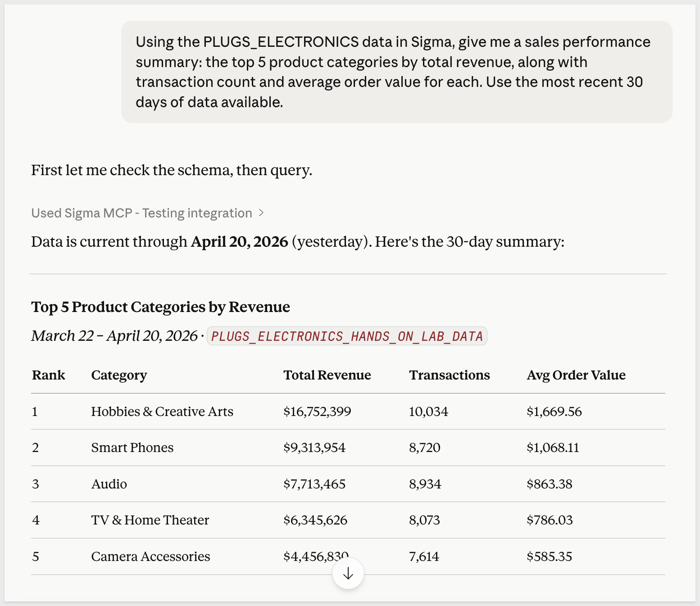Expand the Used Sigma MCP tool call
700x606 pixels.
click(x=141, y=213)
